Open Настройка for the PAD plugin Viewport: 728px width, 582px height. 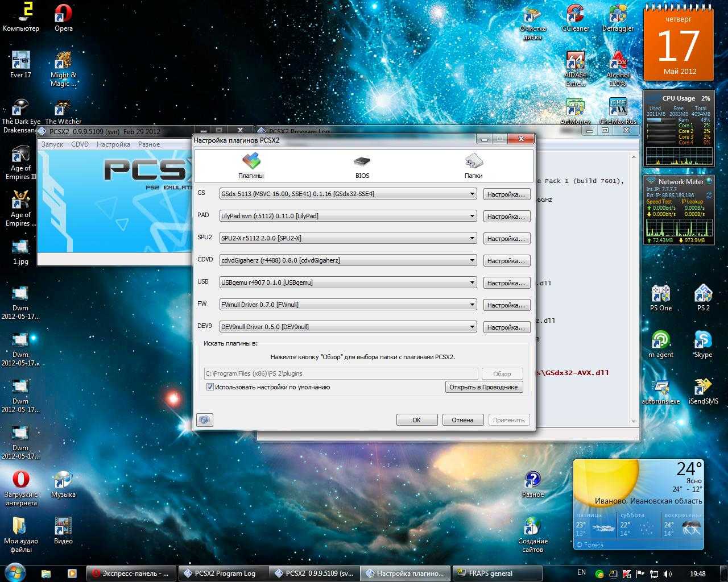[x=506, y=217]
